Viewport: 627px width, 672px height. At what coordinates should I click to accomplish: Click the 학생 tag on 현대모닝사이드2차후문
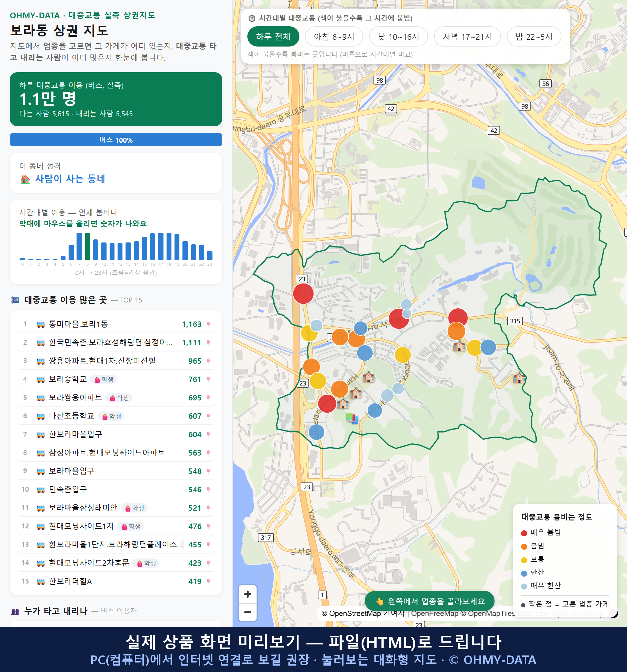click(146, 563)
